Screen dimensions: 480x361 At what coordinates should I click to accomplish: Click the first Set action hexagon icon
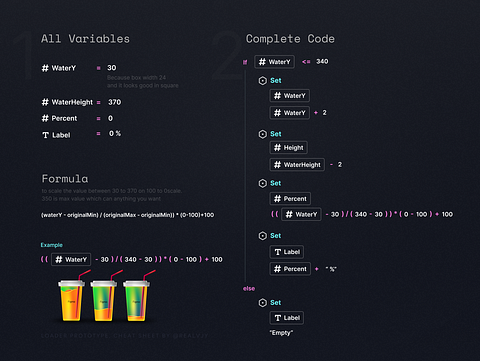[x=263, y=81]
